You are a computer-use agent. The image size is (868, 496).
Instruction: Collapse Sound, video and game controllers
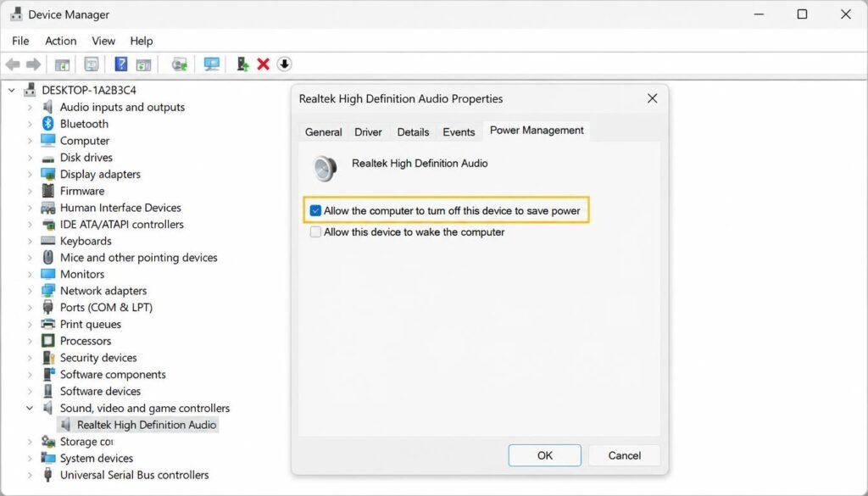30,408
